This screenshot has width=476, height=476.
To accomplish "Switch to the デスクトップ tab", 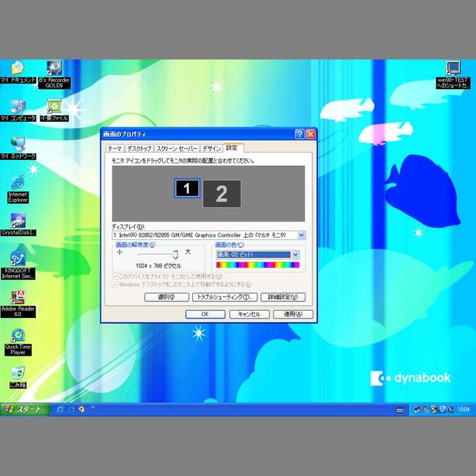I will tap(139, 149).
